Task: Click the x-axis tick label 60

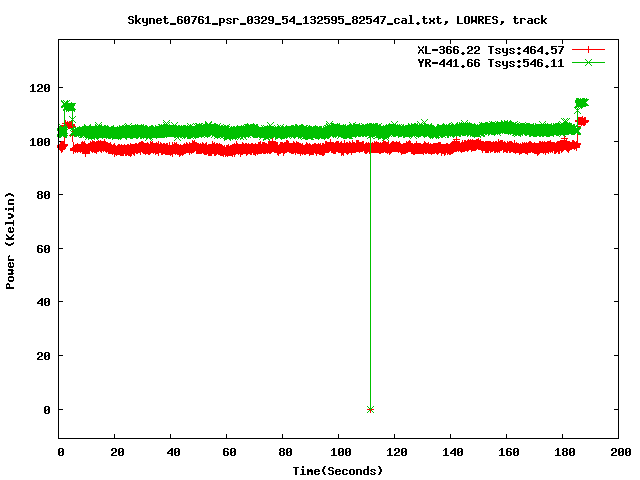Action: 229,452
